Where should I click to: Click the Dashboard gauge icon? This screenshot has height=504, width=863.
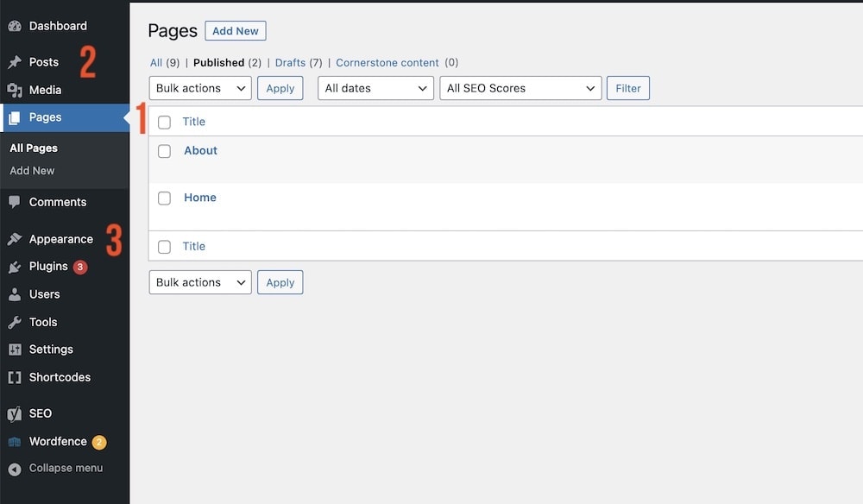pos(15,26)
